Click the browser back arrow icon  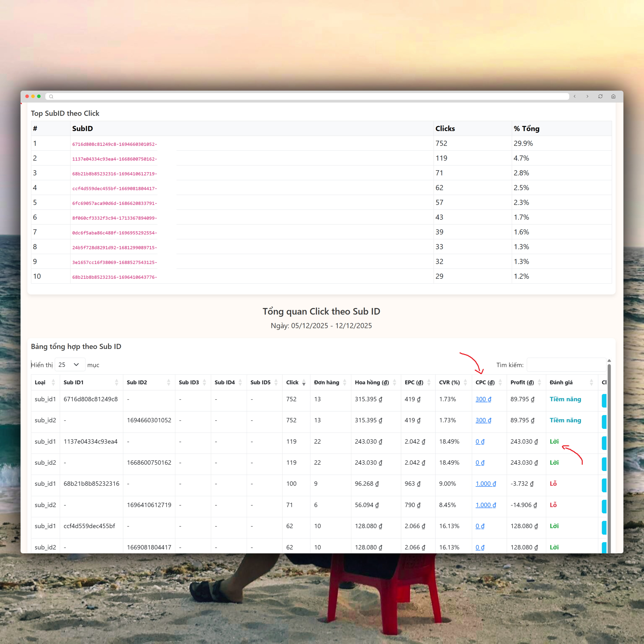click(x=574, y=96)
